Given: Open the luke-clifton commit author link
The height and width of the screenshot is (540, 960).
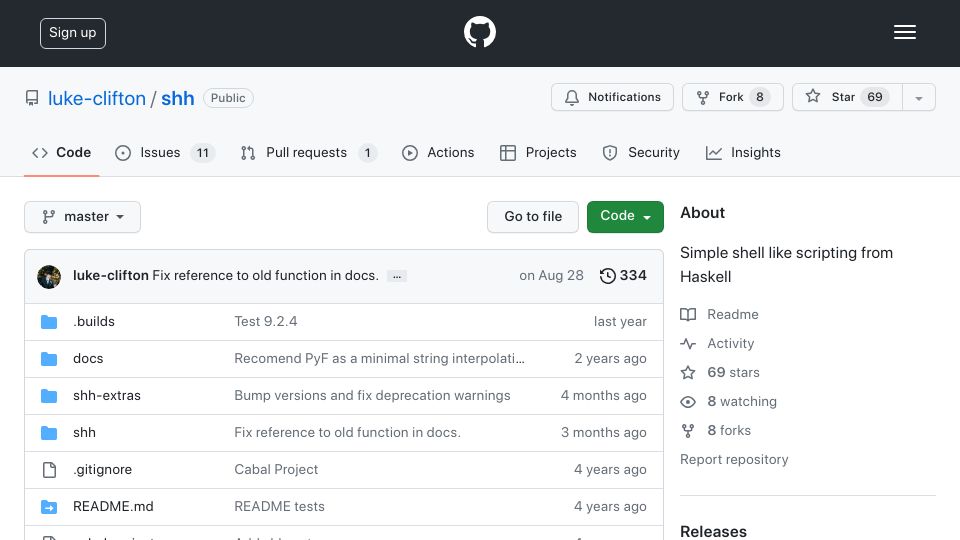Looking at the screenshot, I should pos(111,276).
